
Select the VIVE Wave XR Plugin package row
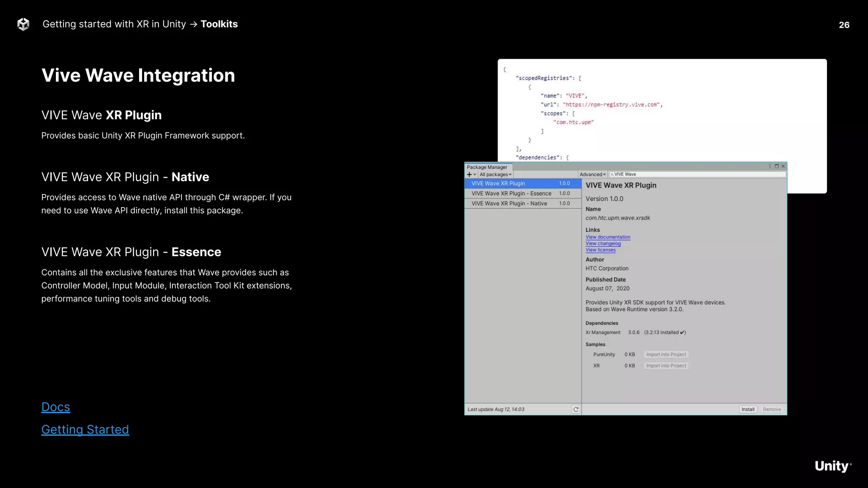point(523,183)
